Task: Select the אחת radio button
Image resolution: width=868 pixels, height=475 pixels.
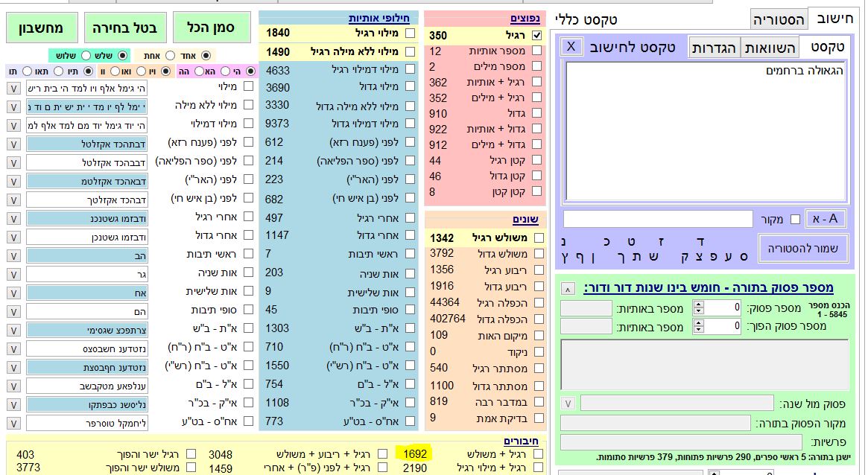Action: pyautogui.click(x=171, y=56)
